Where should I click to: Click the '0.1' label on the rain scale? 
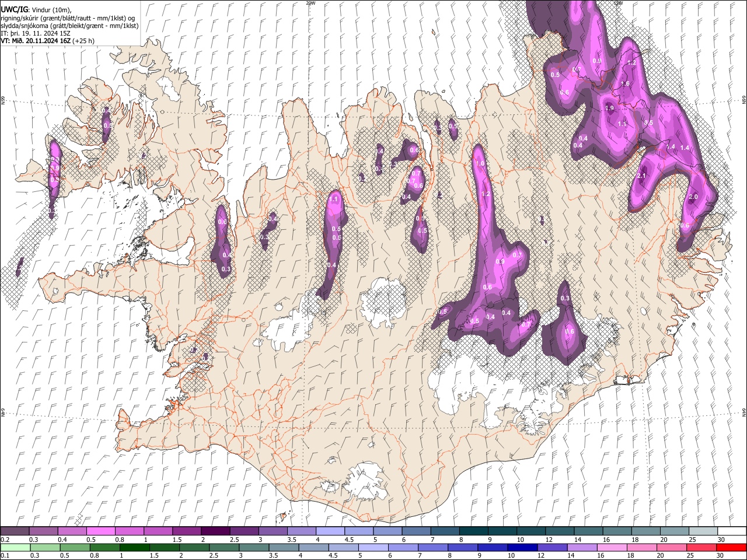(4, 556)
